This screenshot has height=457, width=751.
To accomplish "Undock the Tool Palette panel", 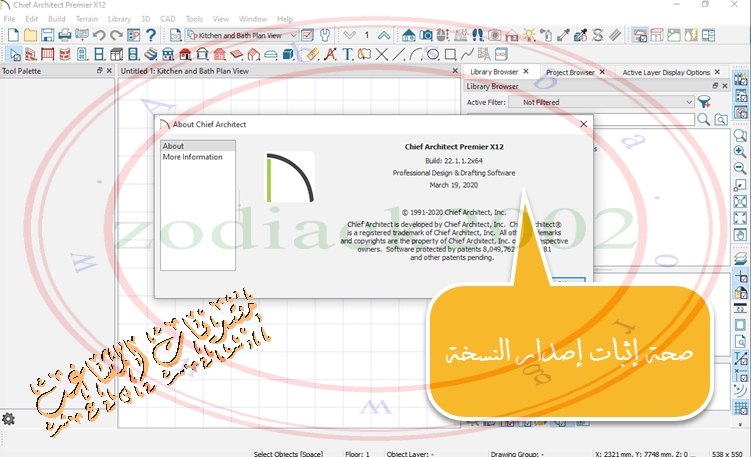I will (100, 70).
